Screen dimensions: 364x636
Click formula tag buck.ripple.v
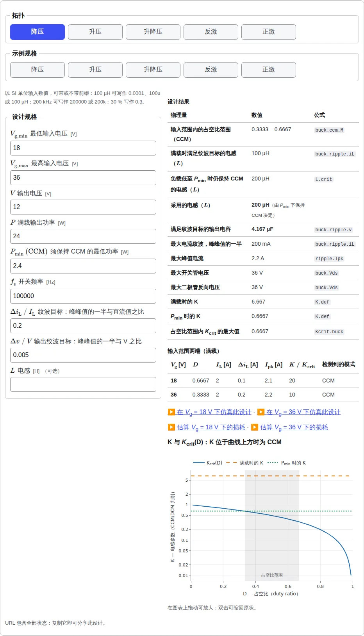click(x=334, y=230)
